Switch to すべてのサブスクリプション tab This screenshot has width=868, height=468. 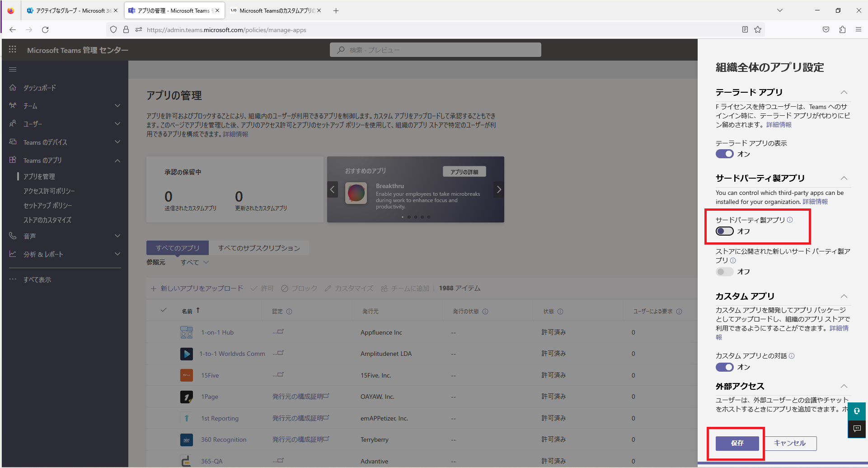[x=259, y=248]
